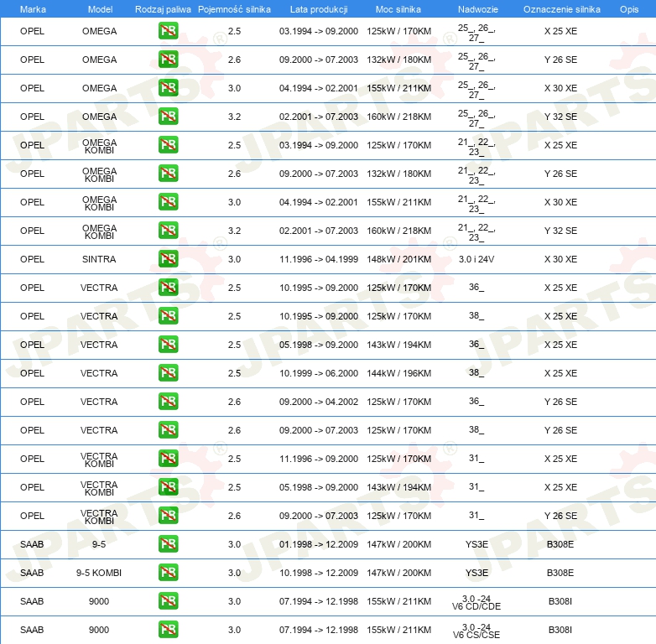Click fuel icon in VECTRA KOMBI 2.6 row
The image size is (656, 644).
168,516
